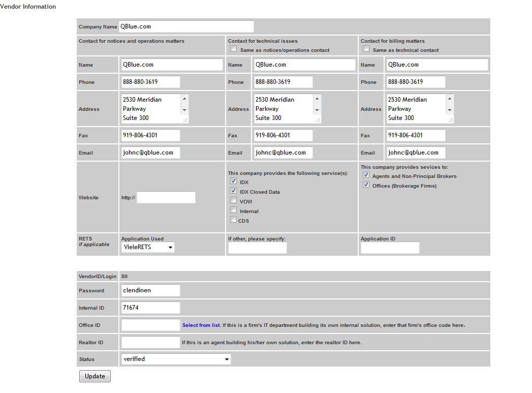Open the 'Select from list' link
The width and height of the screenshot is (532, 393).
[201, 325]
